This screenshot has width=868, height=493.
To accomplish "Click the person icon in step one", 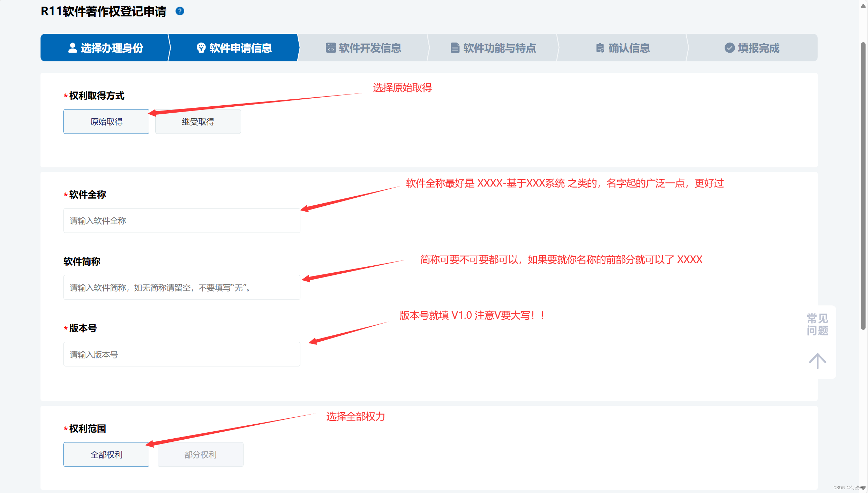I will pyautogui.click(x=72, y=48).
